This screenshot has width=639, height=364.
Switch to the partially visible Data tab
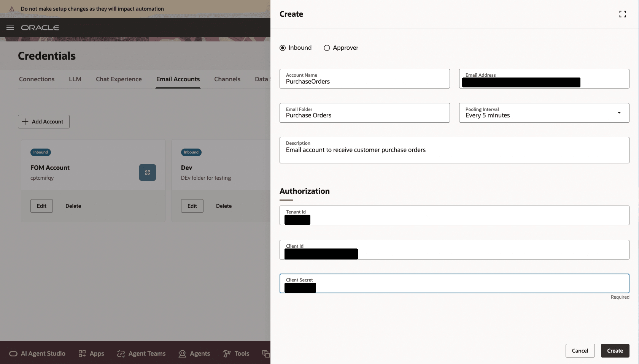[x=262, y=79]
